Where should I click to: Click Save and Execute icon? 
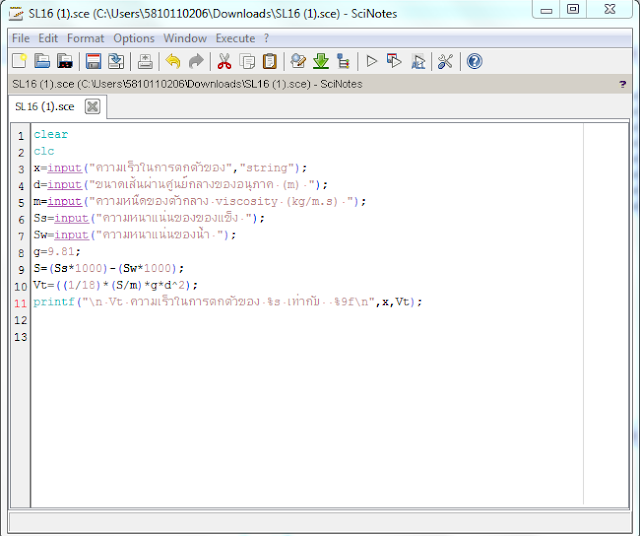pyautogui.click(x=394, y=61)
